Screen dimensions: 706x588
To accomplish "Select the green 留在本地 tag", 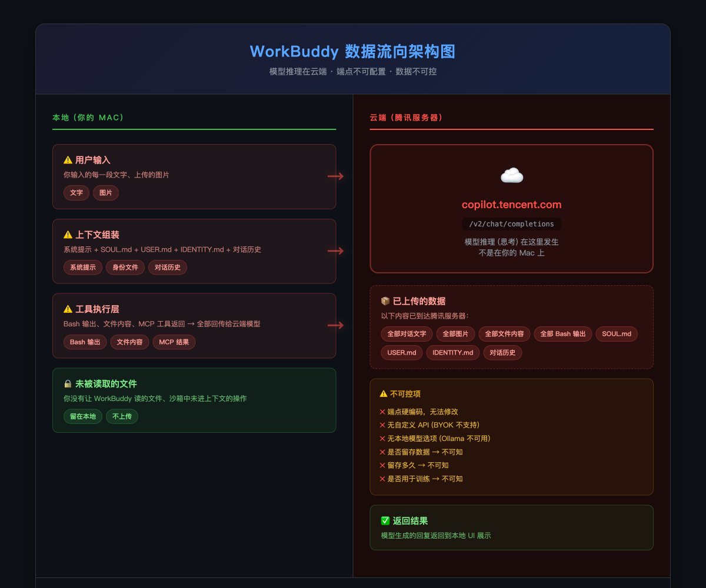I will tap(83, 416).
